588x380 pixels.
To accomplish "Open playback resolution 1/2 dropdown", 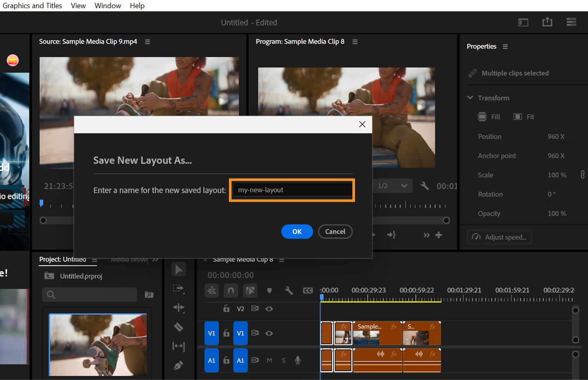I will pos(392,186).
